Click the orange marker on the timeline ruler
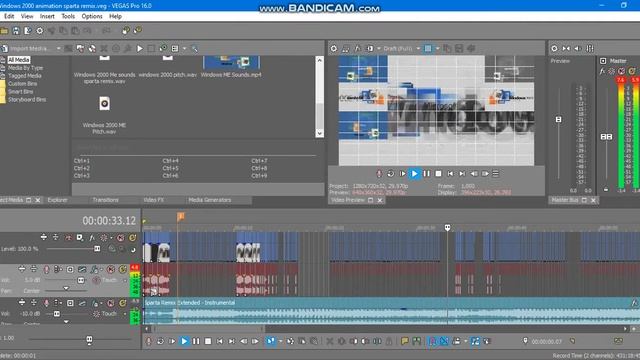The width and height of the screenshot is (640, 360). point(180,216)
